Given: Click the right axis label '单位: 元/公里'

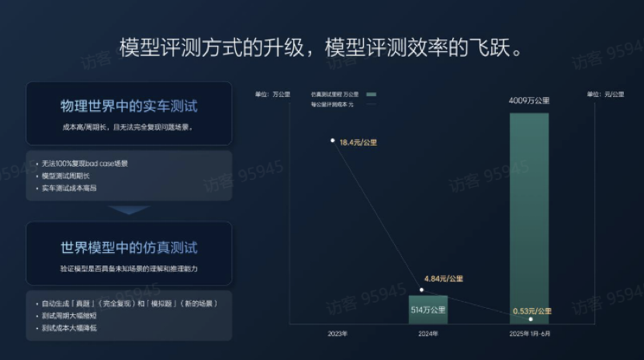Looking at the screenshot, I should [x=605, y=95].
